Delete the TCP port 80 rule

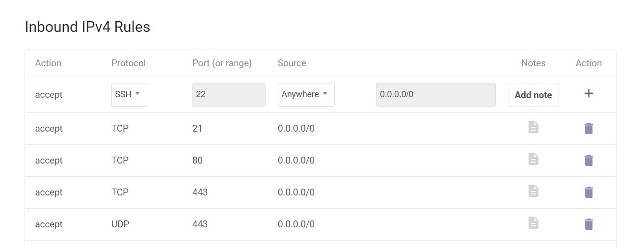pos(589,161)
